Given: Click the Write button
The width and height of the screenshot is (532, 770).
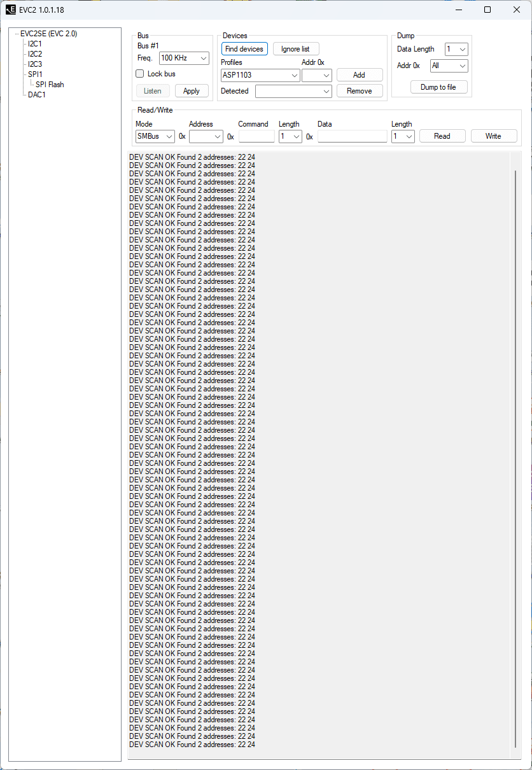Looking at the screenshot, I should pyautogui.click(x=493, y=136).
